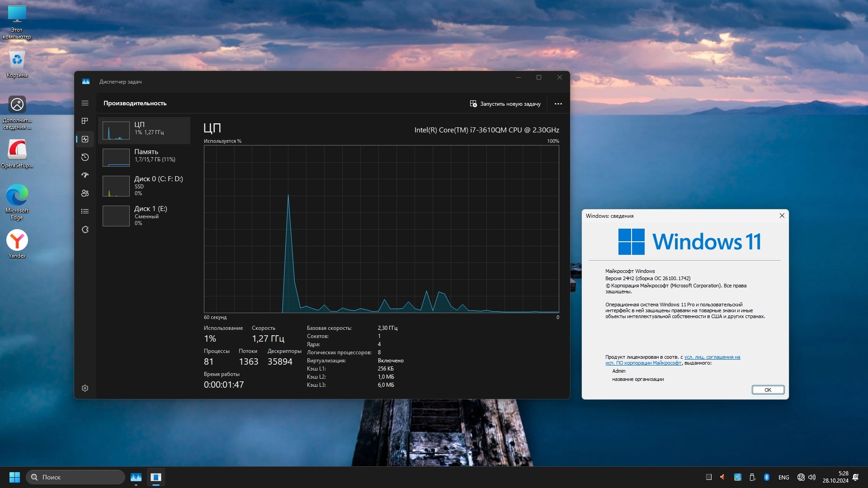Open the App history sidebar icon
Image resolution: width=868 pixels, height=488 pixels.
pos(85,157)
